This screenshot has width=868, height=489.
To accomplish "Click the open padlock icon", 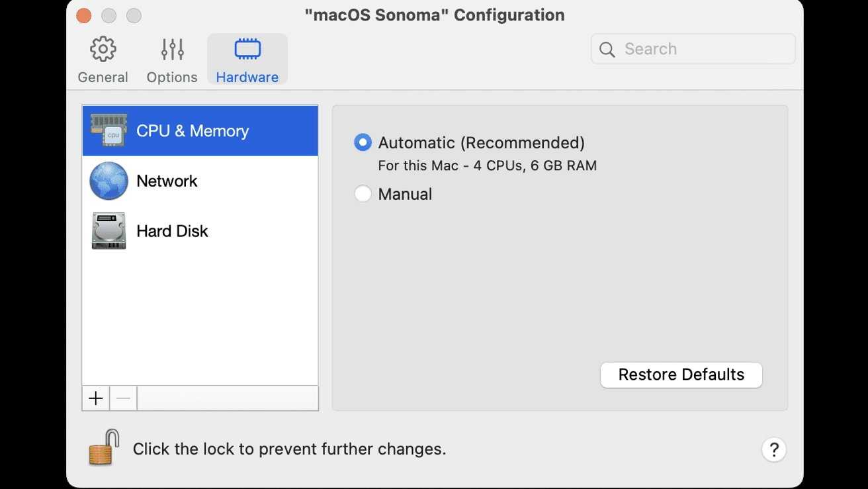I will click(104, 447).
